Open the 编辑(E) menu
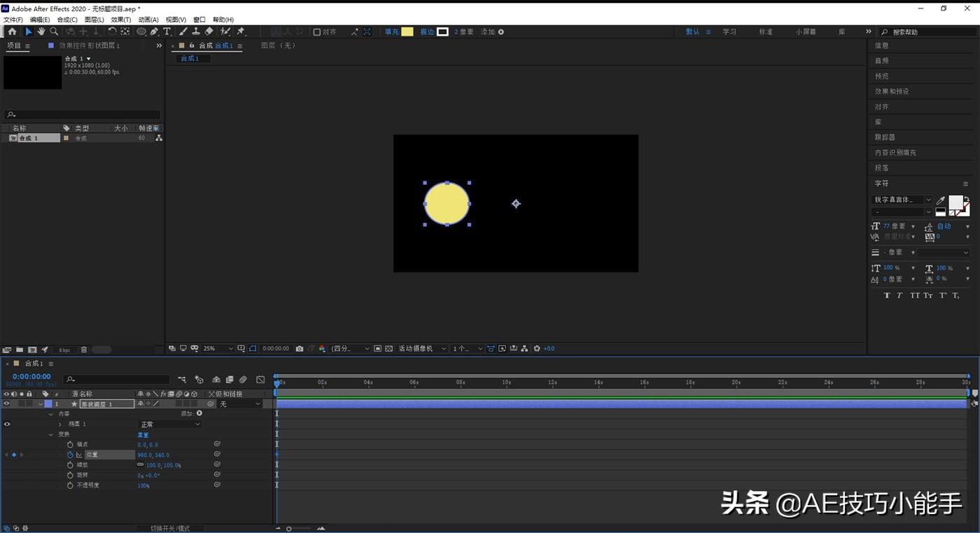This screenshot has width=980, height=533. pyautogui.click(x=40, y=20)
